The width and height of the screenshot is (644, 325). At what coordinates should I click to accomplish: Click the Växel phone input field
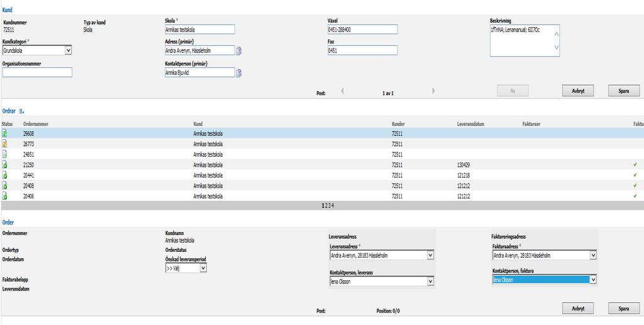[362, 29]
